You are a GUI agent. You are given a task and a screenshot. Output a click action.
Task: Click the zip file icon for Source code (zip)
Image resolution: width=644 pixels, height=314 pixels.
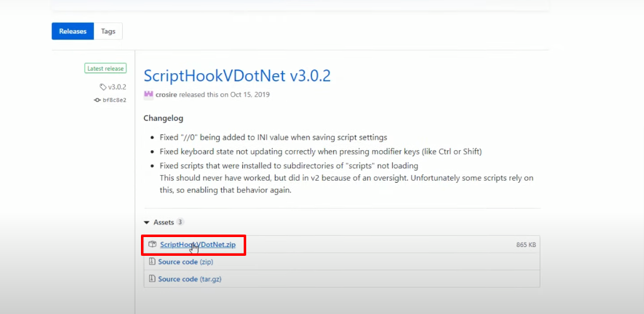click(x=152, y=261)
